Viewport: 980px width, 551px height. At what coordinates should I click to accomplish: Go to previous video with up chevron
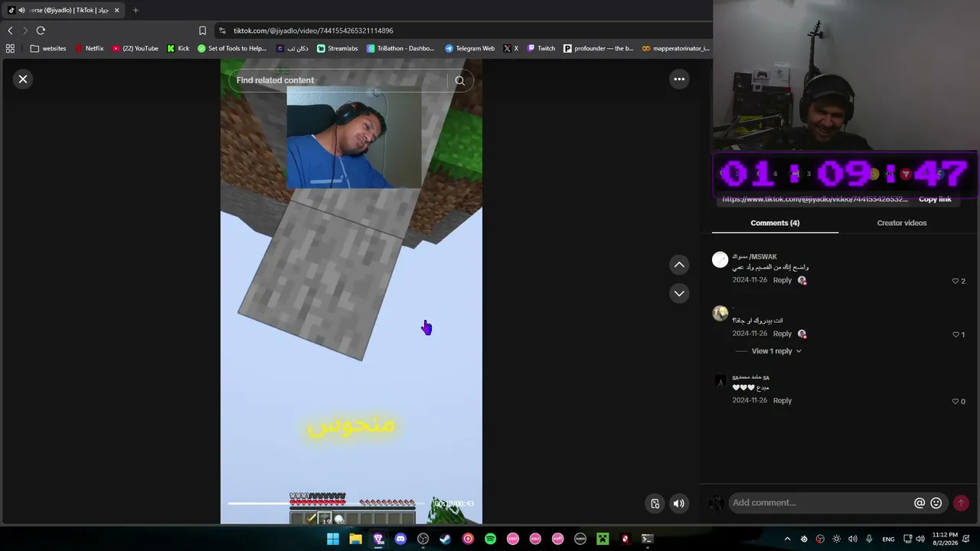[x=679, y=265]
